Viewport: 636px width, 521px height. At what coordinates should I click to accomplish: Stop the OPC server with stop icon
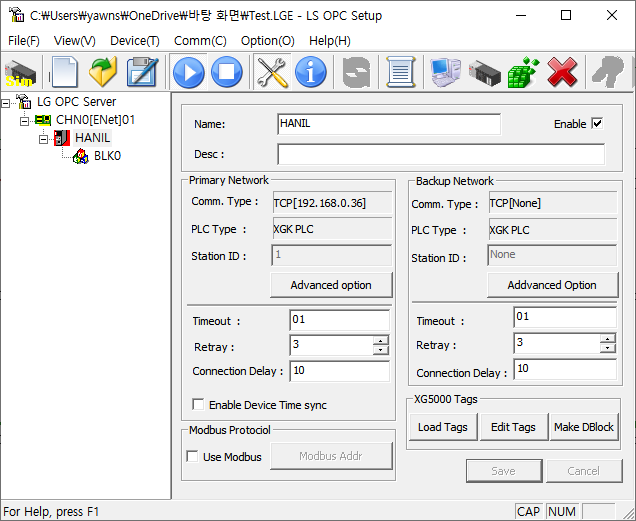click(227, 72)
